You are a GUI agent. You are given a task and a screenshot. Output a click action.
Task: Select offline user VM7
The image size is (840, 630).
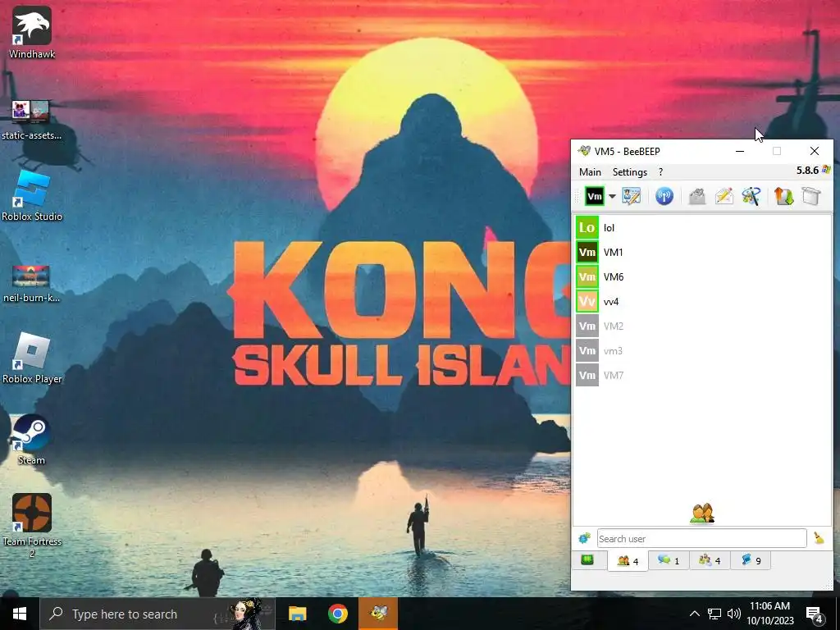702,376
